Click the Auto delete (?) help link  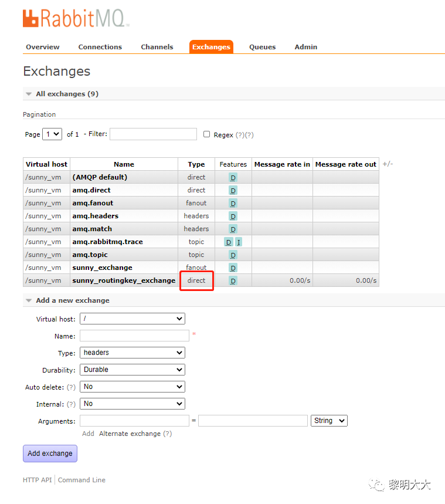71,387
